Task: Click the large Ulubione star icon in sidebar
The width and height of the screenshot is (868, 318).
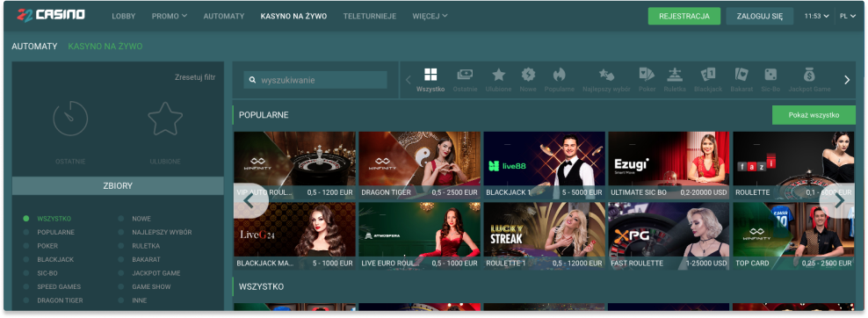Action: [165, 119]
